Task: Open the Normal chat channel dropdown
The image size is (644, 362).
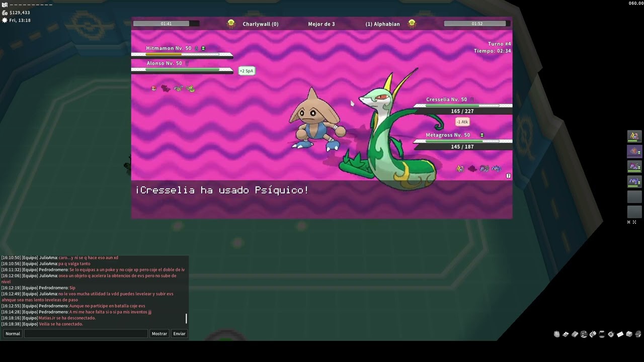Action: click(x=13, y=333)
